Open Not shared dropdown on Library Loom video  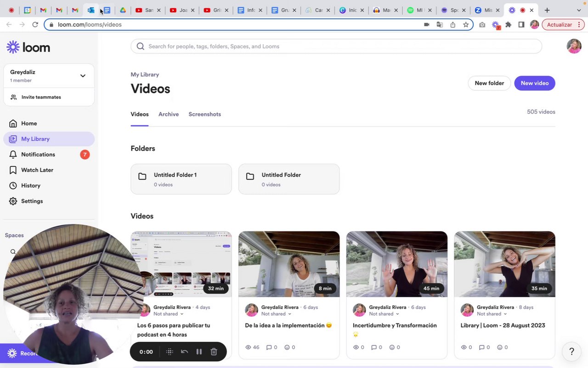pos(492,314)
